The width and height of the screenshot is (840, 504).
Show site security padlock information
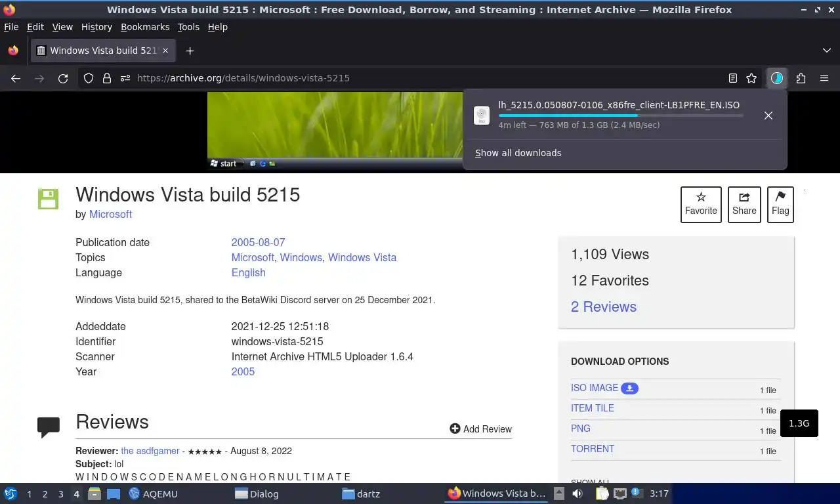pyautogui.click(x=107, y=78)
